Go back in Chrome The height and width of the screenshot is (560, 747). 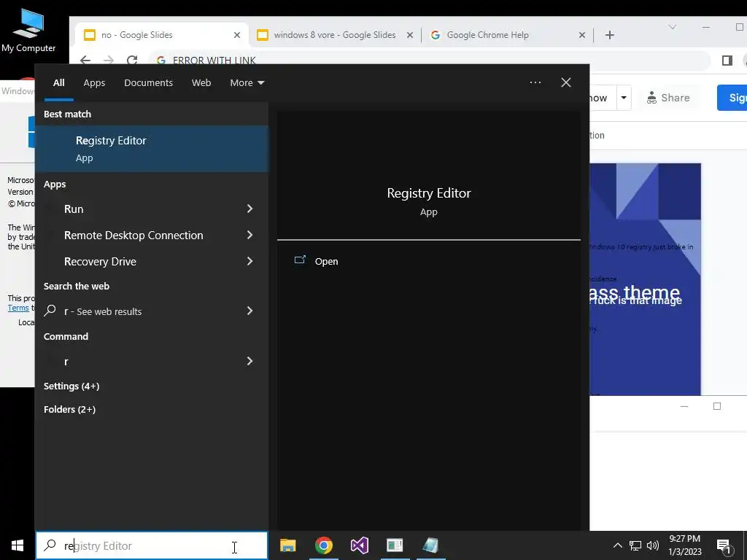click(85, 60)
